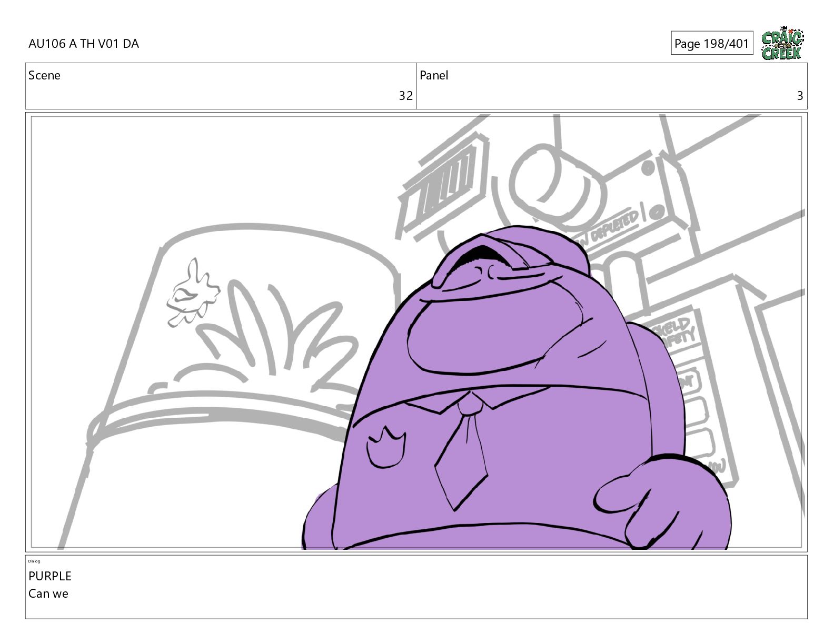Click the panel number '3'

point(800,96)
